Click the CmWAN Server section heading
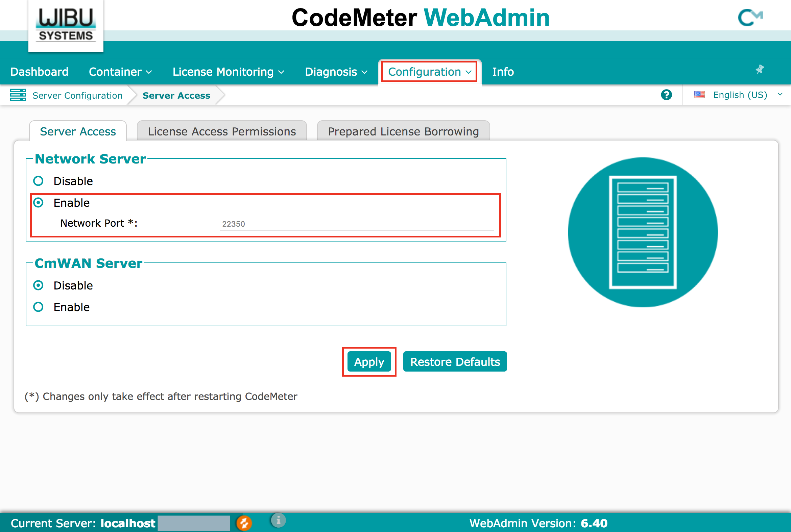This screenshot has width=791, height=532. [x=89, y=263]
